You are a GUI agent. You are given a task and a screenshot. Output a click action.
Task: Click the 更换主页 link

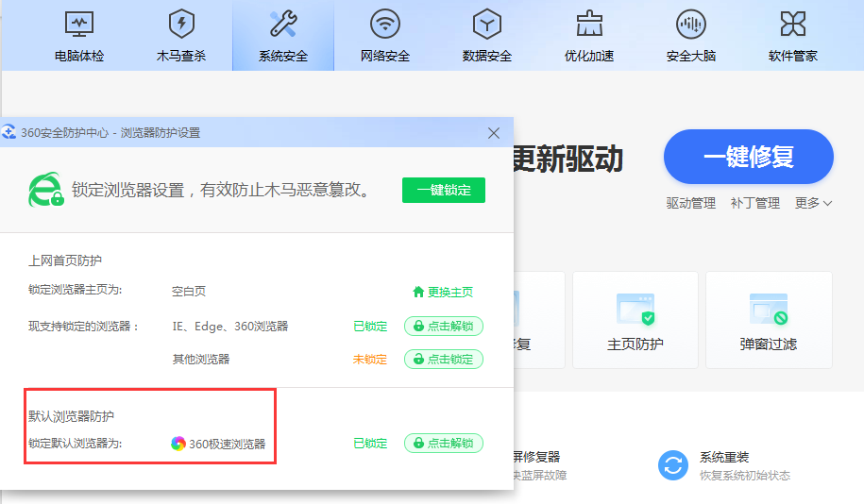click(450, 292)
